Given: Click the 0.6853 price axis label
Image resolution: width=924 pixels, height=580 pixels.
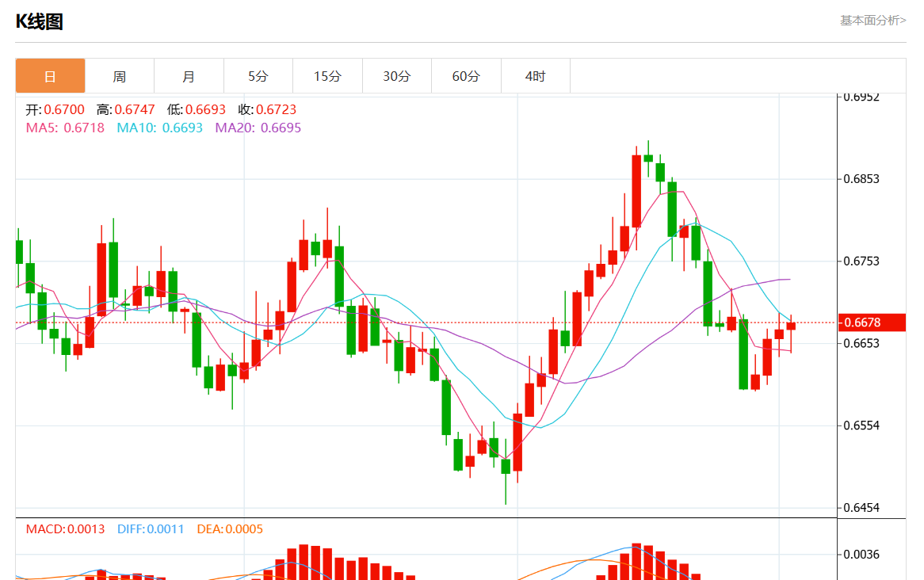Looking at the screenshot, I should 861,179.
